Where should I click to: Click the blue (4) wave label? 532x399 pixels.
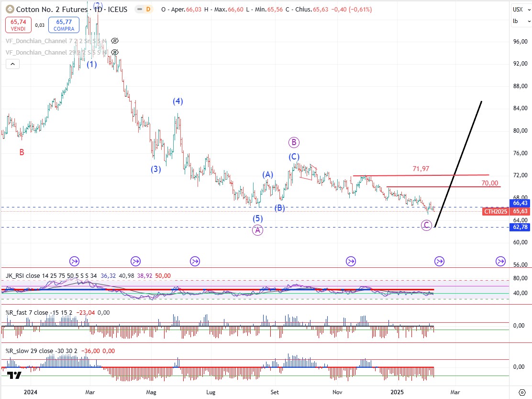pos(178,101)
